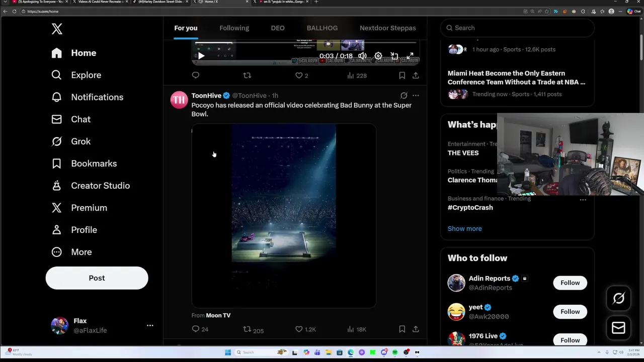Share the top video post

416,75
